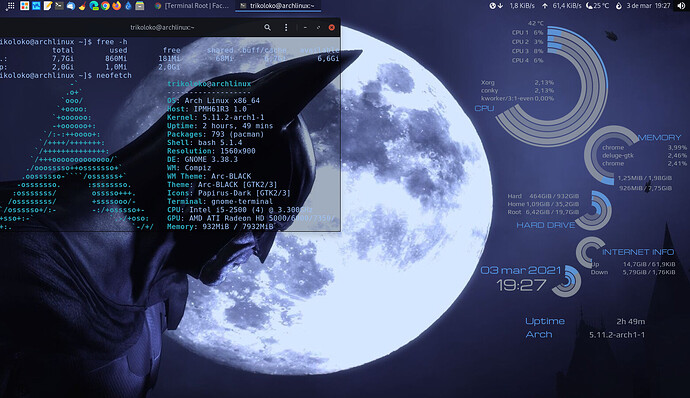Click the CPU label on conky widget
Image resolution: width=690 pixels, height=398 pixels.
[x=484, y=108]
